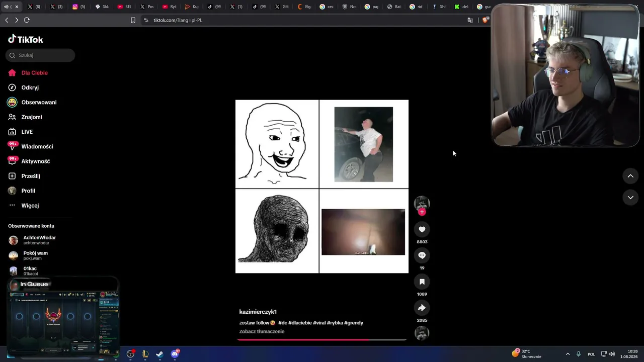Go to next video with down chevron
The width and height of the screenshot is (644, 362).
click(x=630, y=198)
